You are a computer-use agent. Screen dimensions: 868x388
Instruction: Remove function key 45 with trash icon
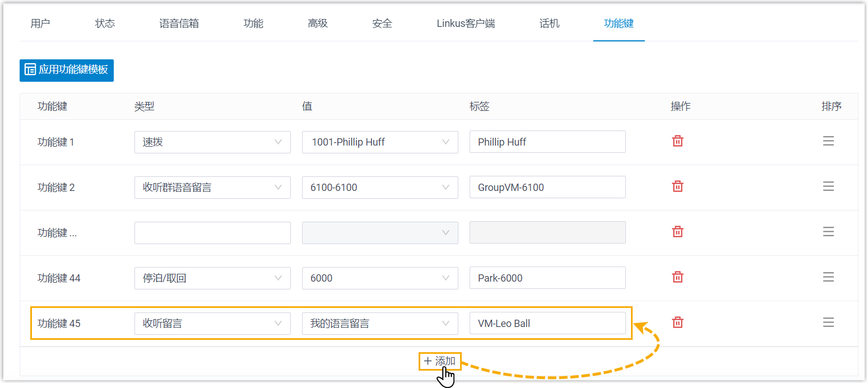tap(677, 322)
